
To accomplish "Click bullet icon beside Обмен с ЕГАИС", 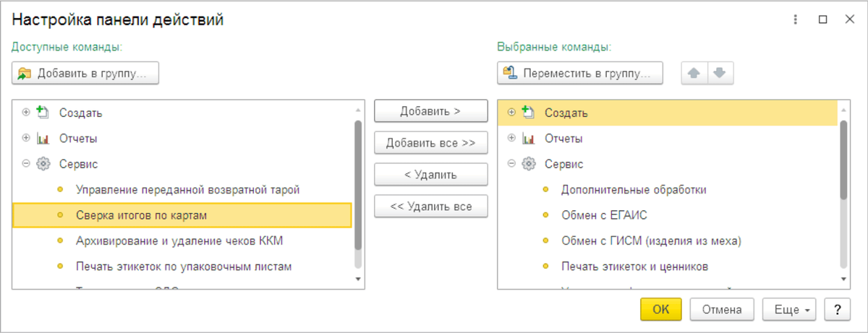I will click(x=546, y=215).
